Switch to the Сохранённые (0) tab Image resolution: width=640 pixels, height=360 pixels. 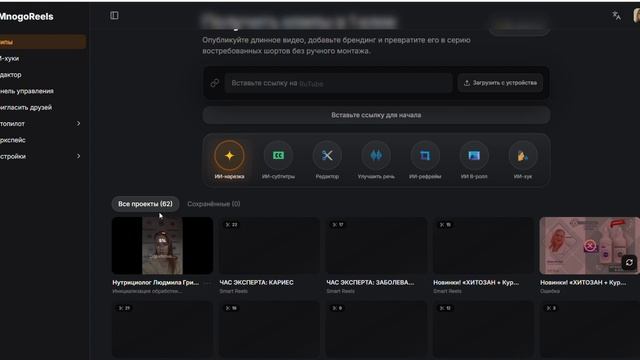pyautogui.click(x=213, y=204)
